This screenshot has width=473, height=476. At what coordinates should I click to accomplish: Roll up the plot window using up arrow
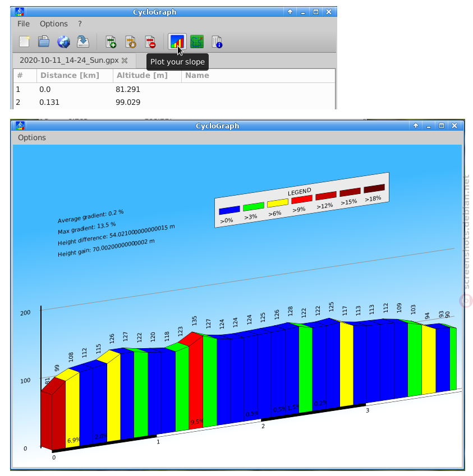click(416, 126)
